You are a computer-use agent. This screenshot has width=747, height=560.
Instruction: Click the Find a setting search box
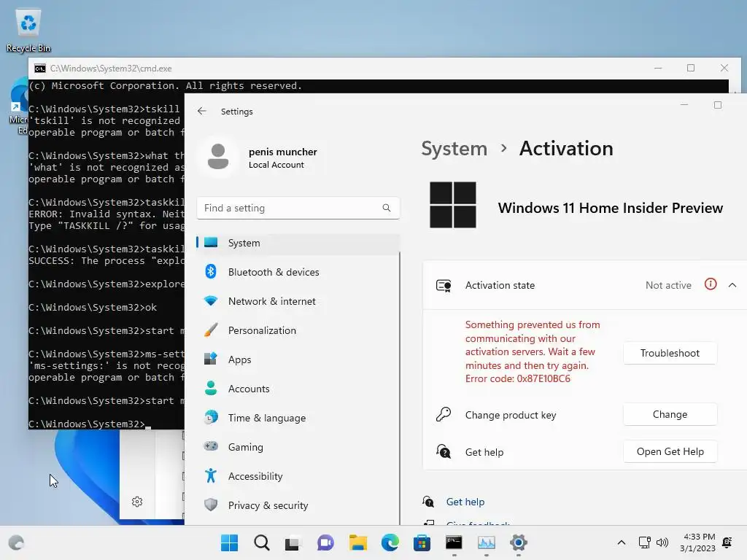(298, 208)
